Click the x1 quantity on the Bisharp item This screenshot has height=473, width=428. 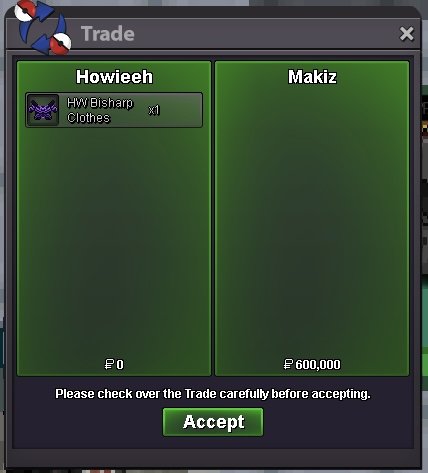point(154,110)
